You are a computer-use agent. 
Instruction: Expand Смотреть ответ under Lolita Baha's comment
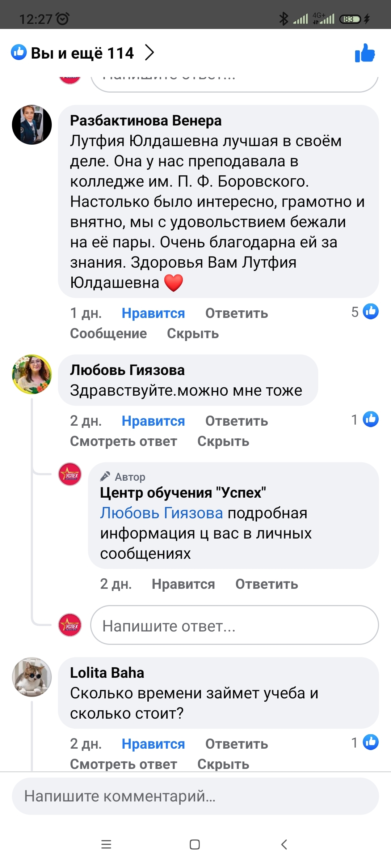coord(123,764)
